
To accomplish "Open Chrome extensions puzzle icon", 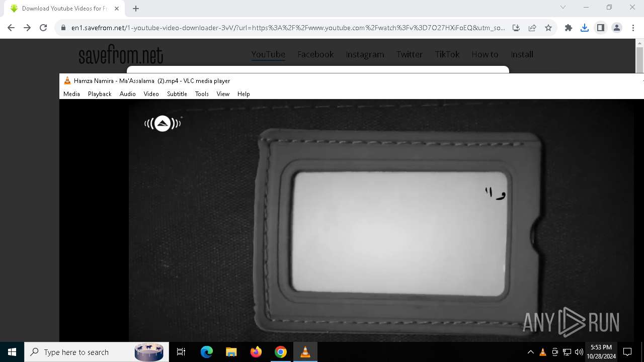I will (569, 28).
